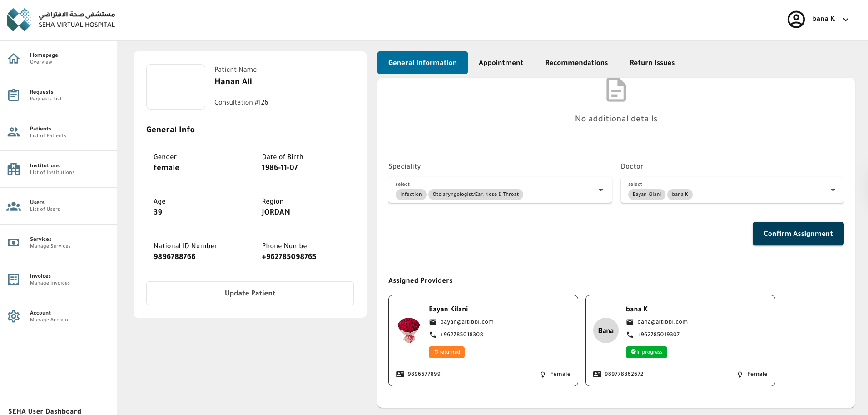Open the Services money icon
This screenshot has width=868, height=415.
click(14, 243)
